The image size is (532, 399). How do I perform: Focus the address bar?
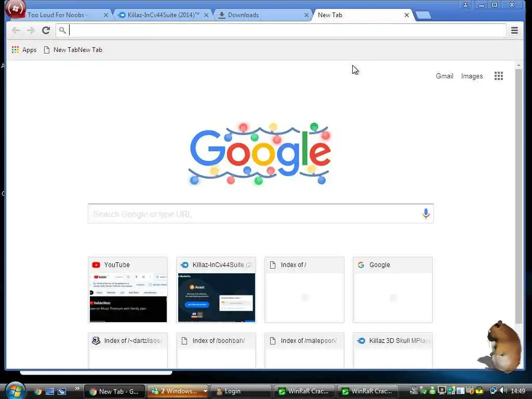coord(281,31)
